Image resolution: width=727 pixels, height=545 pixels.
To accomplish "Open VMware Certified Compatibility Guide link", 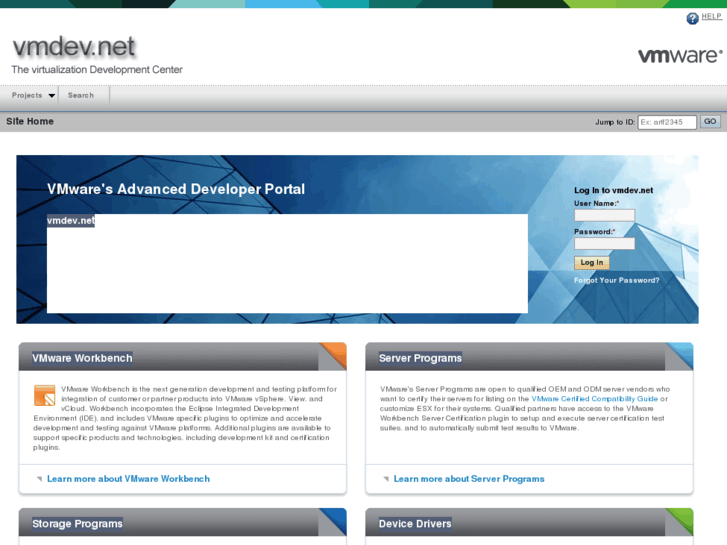I will pyautogui.click(x=594, y=399).
